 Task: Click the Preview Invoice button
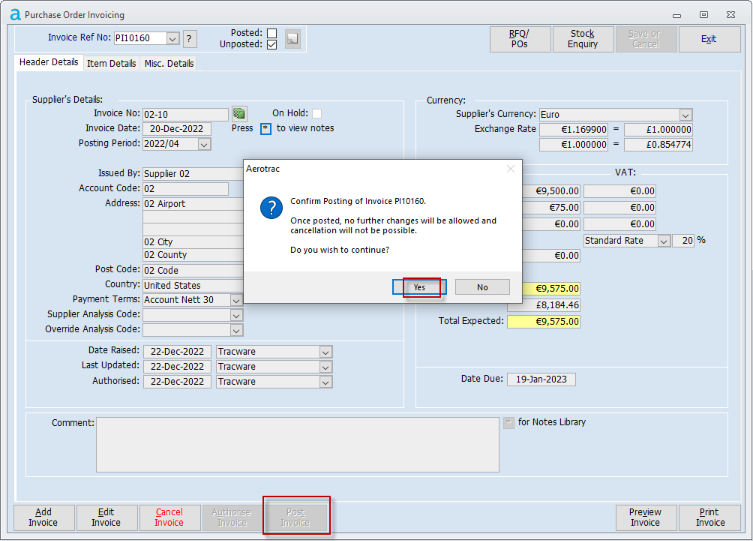645,517
